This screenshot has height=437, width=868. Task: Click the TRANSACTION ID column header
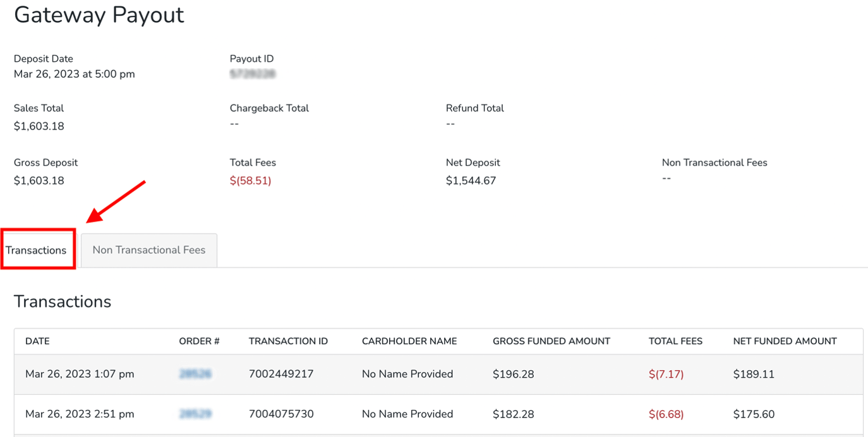(288, 341)
